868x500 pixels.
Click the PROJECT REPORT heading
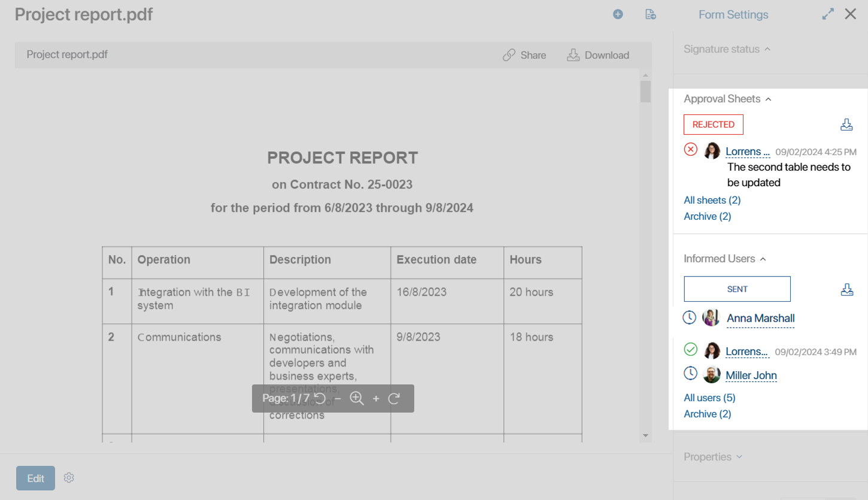tap(342, 158)
